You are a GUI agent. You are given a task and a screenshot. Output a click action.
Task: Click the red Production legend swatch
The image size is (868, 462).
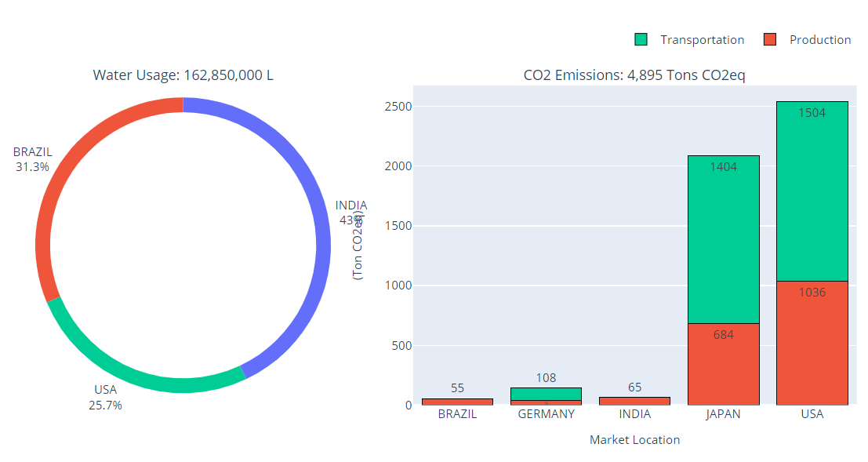[x=770, y=39]
